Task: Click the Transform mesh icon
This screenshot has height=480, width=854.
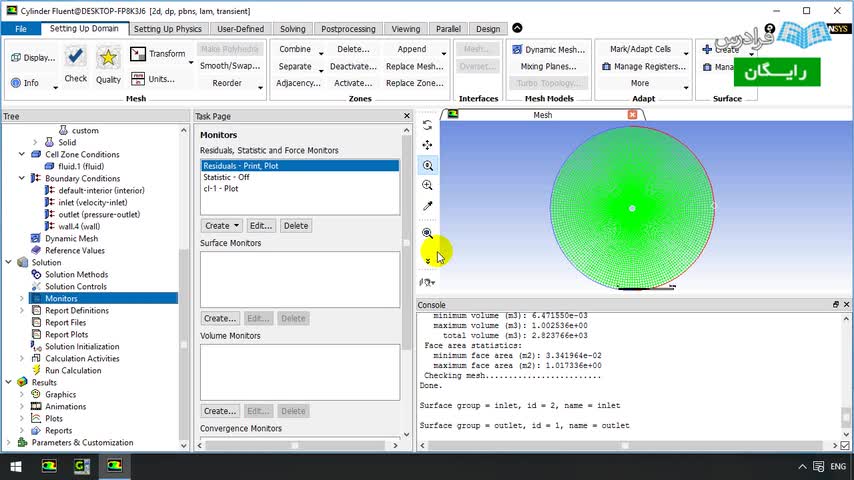Action: [x=138, y=54]
